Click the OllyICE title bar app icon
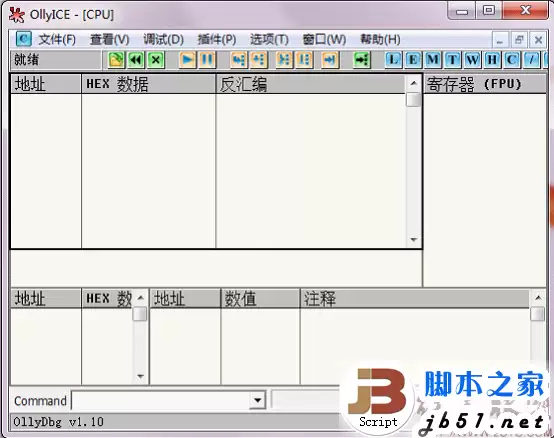 pos(16,15)
